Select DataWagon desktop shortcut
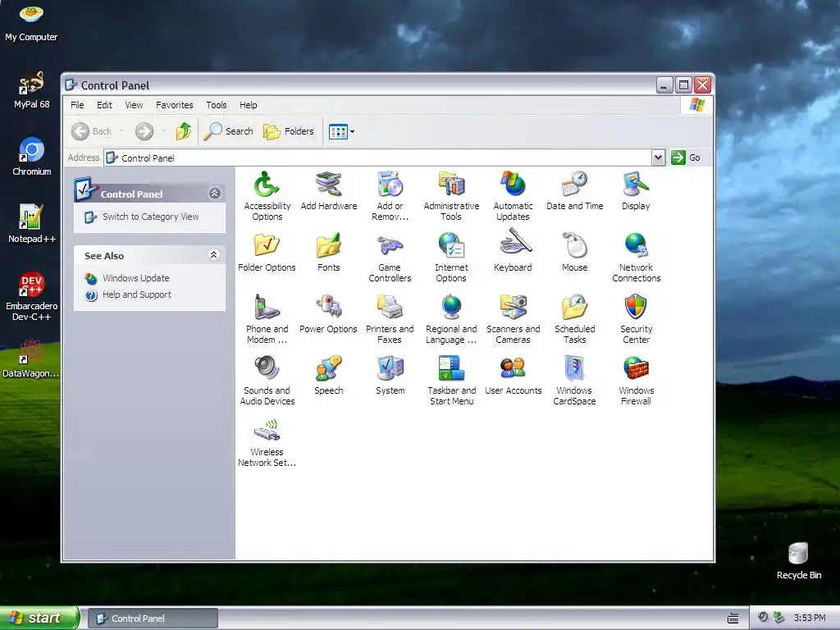The height and width of the screenshot is (630, 840). coord(30,358)
